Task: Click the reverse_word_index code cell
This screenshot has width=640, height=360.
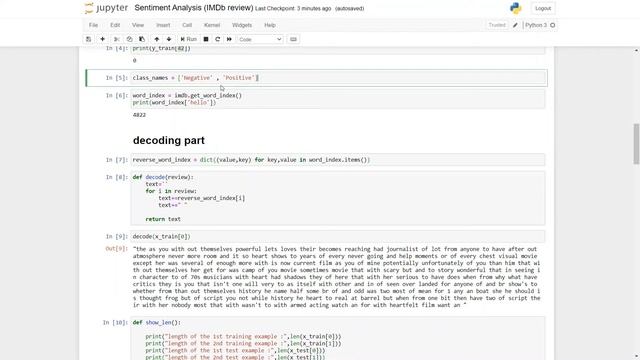Action: 338,160
